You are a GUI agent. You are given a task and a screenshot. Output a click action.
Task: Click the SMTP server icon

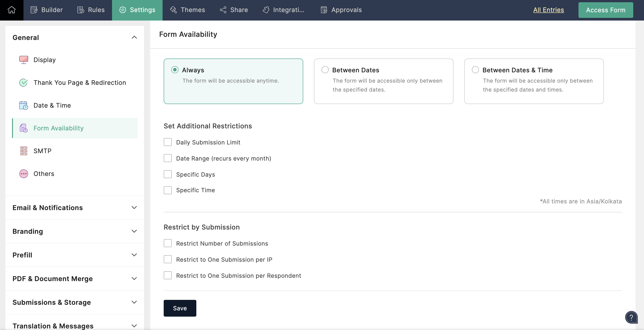pyautogui.click(x=23, y=151)
